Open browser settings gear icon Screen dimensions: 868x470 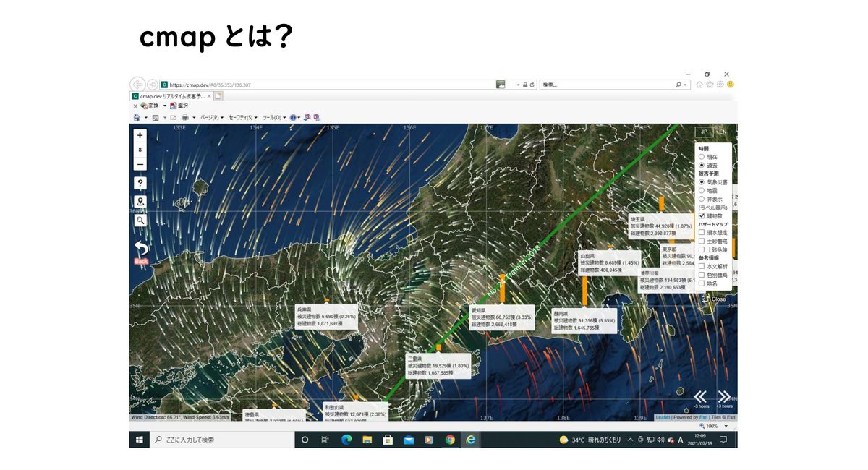pyautogui.click(x=720, y=85)
